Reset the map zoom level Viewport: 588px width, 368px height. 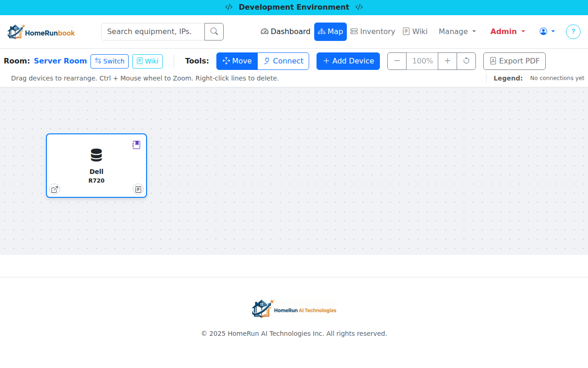[x=466, y=61]
